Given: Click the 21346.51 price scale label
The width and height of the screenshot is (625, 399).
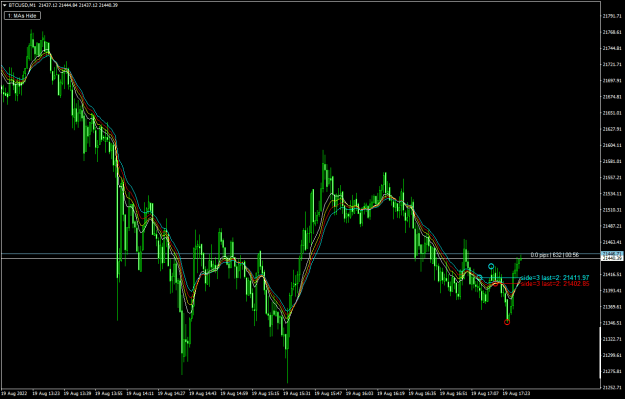Looking at the screenshot, I should (612, 323).
